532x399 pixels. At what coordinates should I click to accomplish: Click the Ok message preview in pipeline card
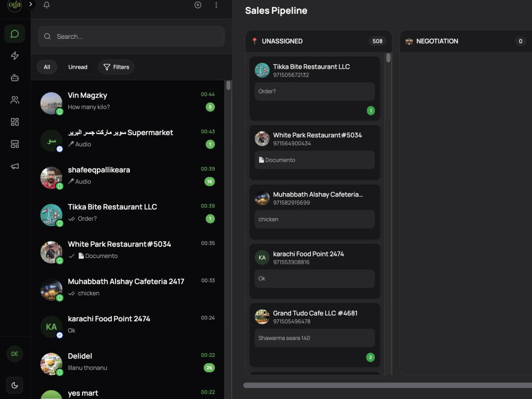315,279
